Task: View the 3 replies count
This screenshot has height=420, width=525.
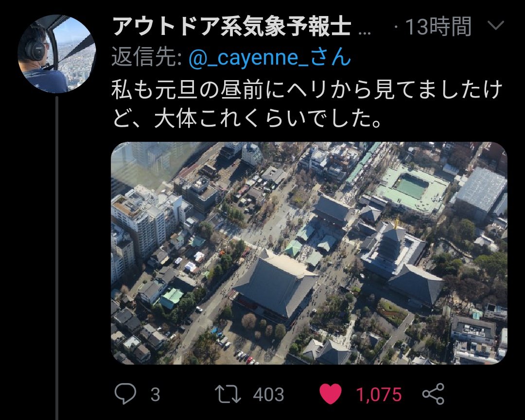Action: [155, 394]
